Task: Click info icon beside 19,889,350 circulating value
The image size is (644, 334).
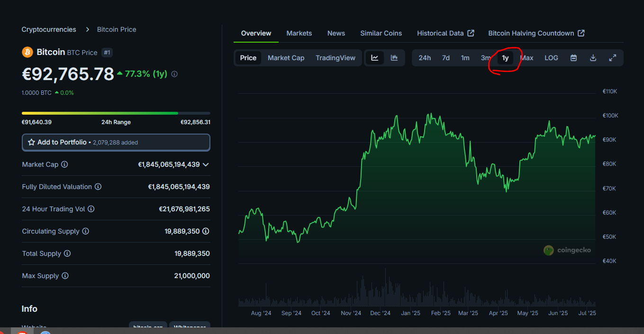Action: point(206,231)
